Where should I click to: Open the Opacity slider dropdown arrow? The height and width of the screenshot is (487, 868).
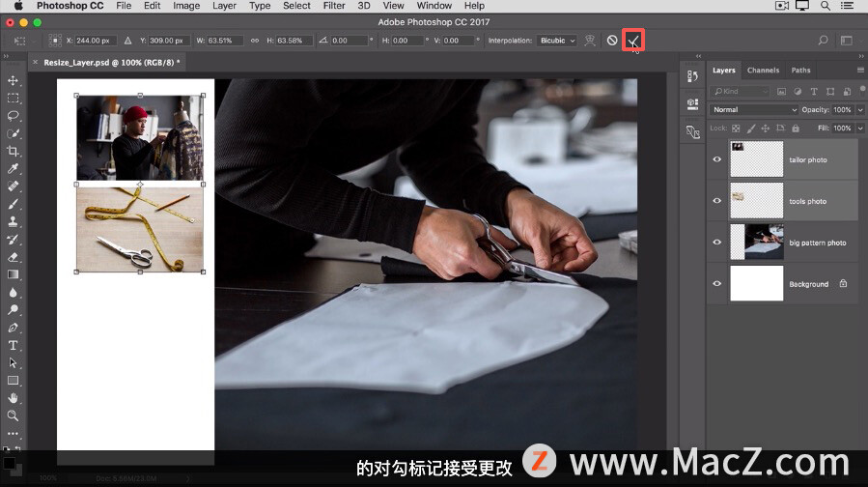point(860,110)
